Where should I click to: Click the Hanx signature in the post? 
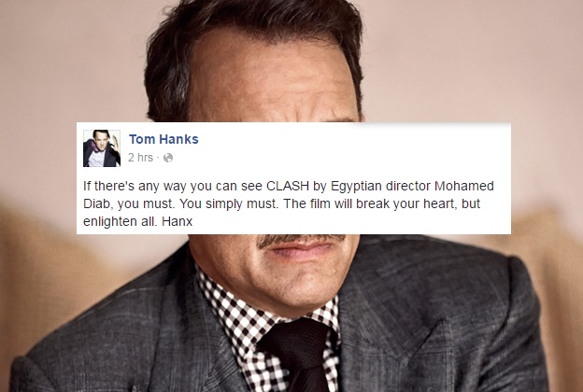click(177, 221)
